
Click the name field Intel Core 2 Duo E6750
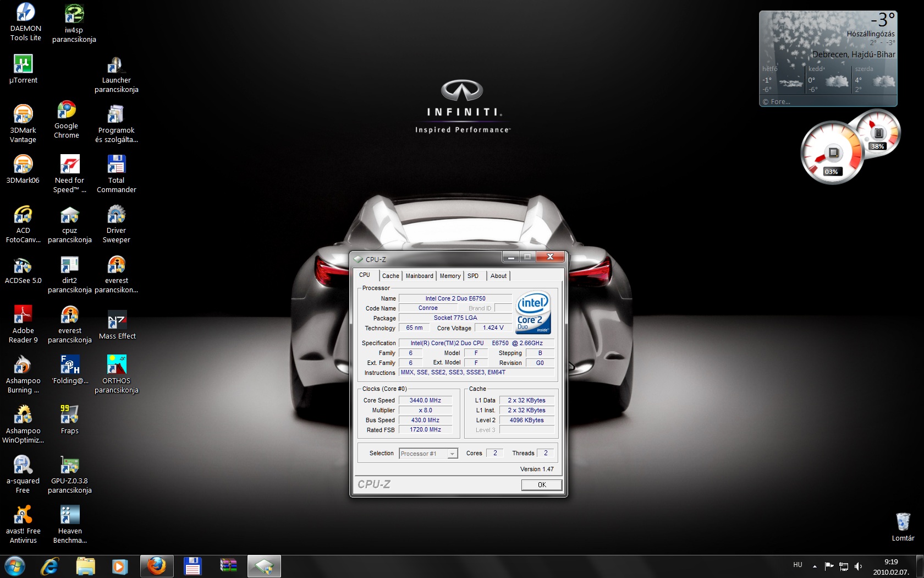click(x=455, y=298)
